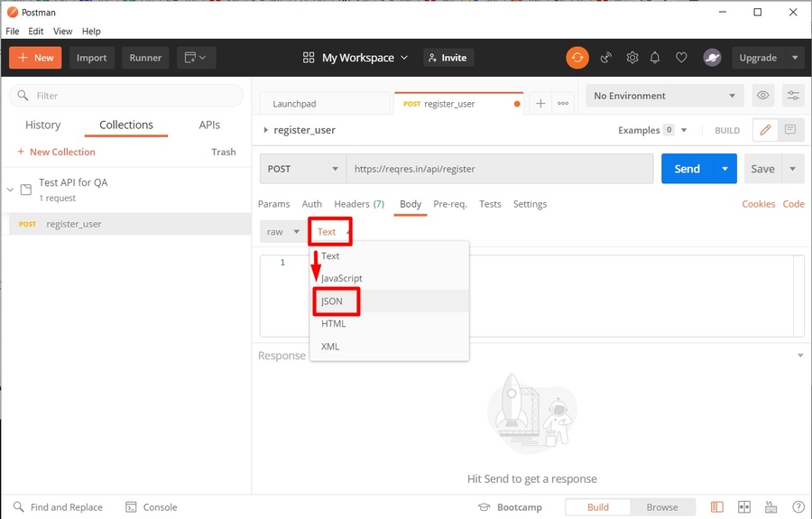Open settings gear icon in header
The image size is (812, 519).
tap(632, 58)
